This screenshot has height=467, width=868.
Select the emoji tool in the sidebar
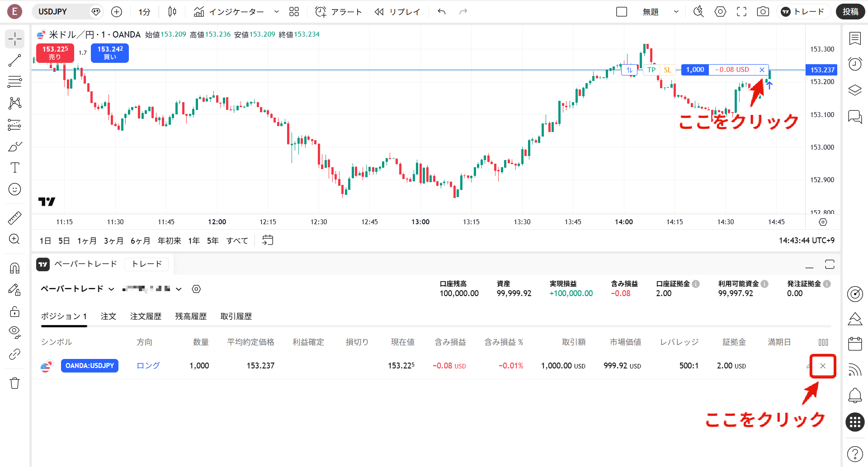(15, 189)
